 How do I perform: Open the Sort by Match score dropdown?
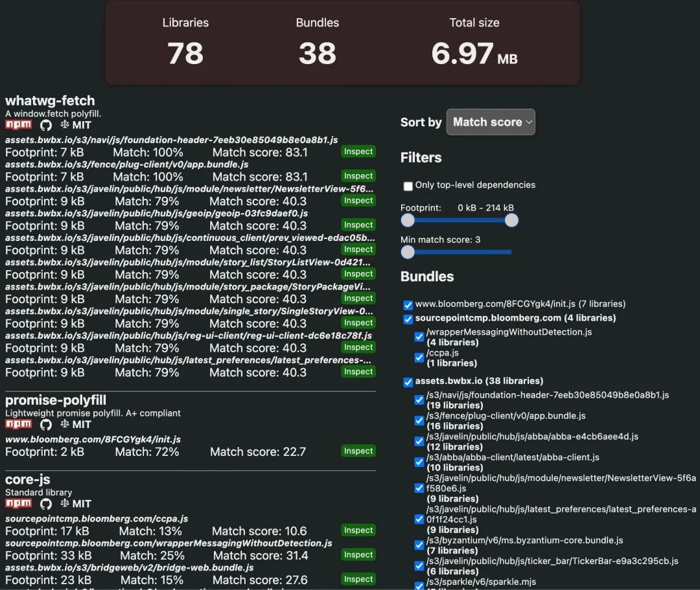(491, 122)
